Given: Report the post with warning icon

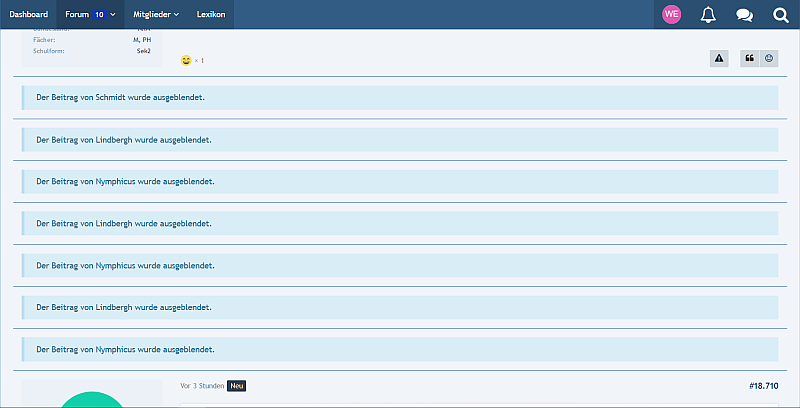Looking at the screenshot, I should click(719, 59).
